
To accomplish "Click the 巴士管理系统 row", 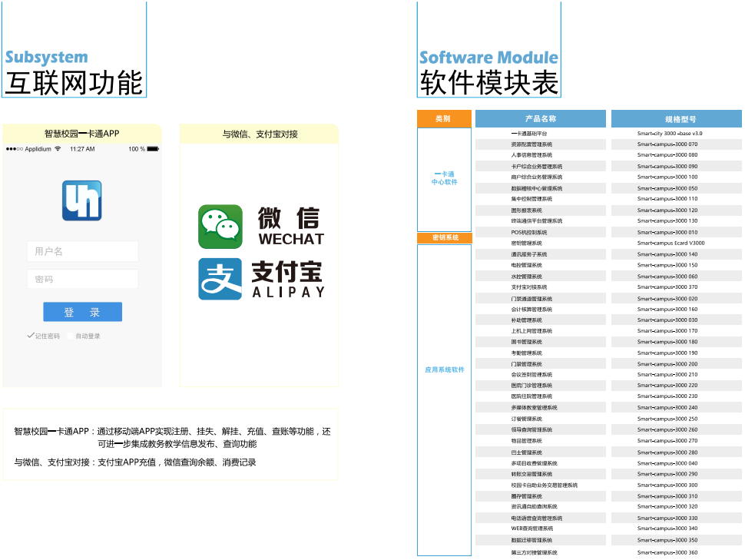I will (x=541, y=452).
